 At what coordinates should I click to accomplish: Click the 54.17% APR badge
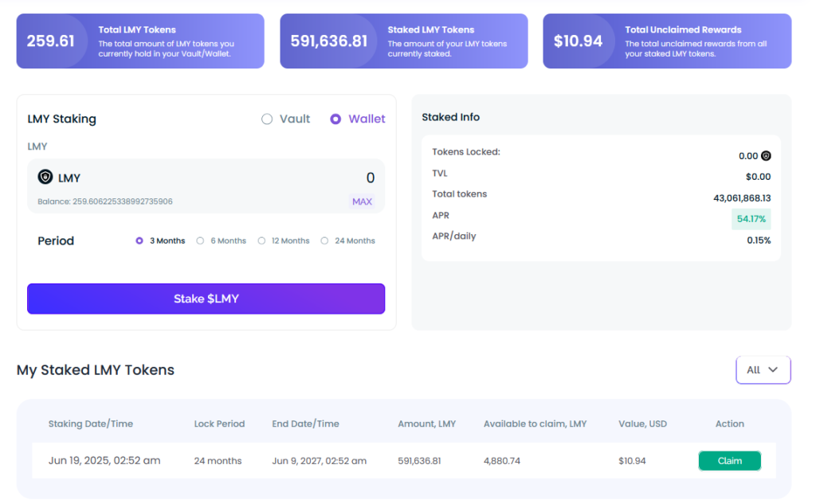[751, 219]
